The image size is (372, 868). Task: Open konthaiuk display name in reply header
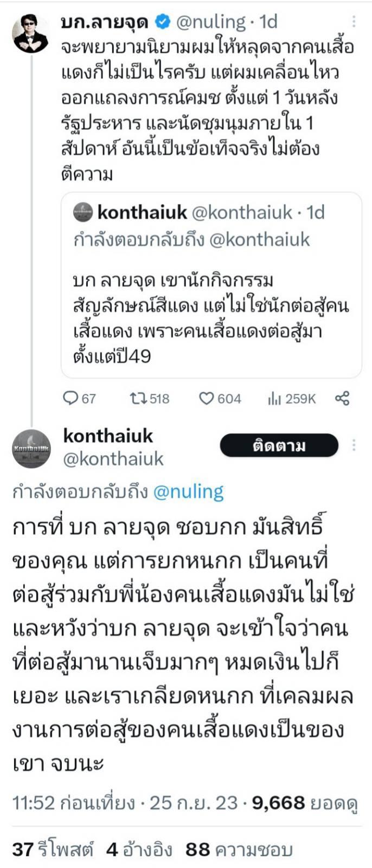pyautogui.click(x=108, y=436)
